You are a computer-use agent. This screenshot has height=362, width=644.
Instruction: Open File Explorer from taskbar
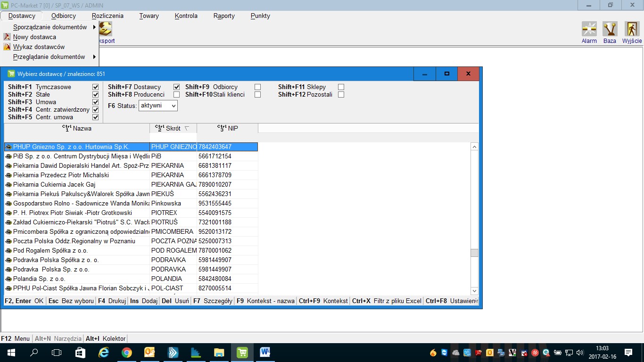pyautogui.click(x=219, y=352)
